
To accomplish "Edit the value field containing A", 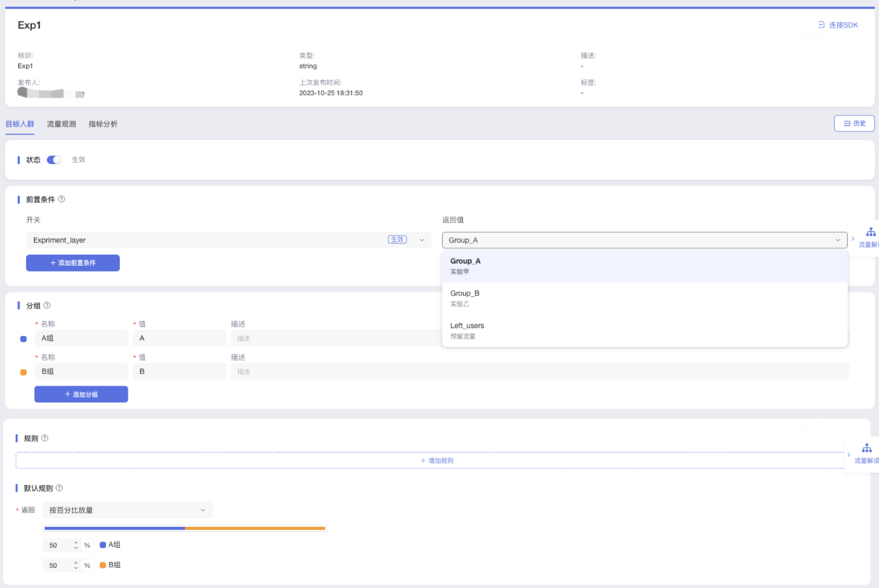I will click(x=180, y=338).
